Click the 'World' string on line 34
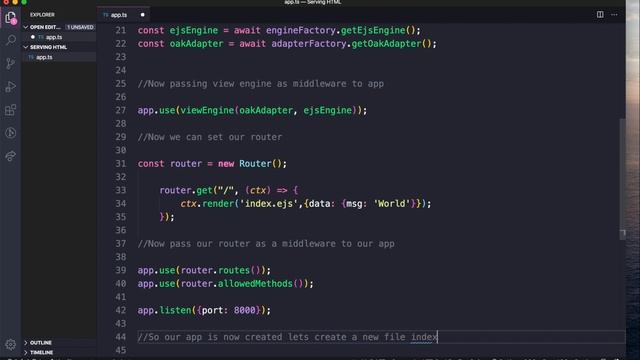Screen dimensions: 640x360 coord(391,203)
